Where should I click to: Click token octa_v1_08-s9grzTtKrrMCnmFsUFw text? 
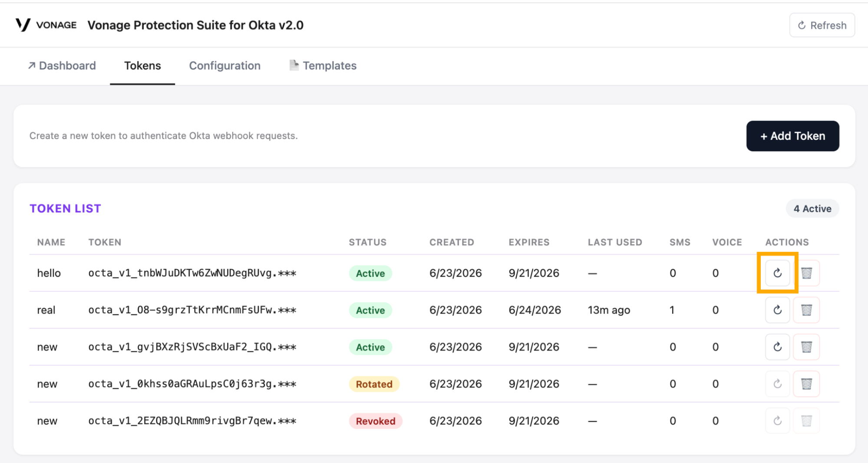coord(192,310)
